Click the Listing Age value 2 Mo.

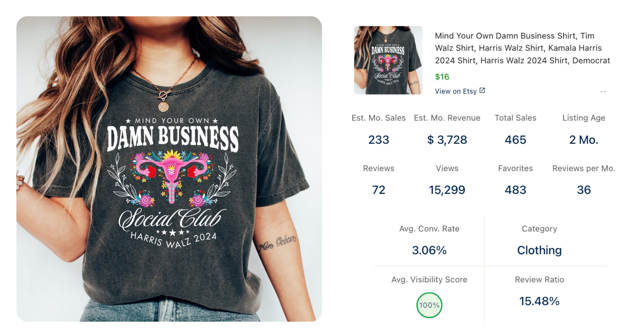pyautogui.click(x=584, y=140)
